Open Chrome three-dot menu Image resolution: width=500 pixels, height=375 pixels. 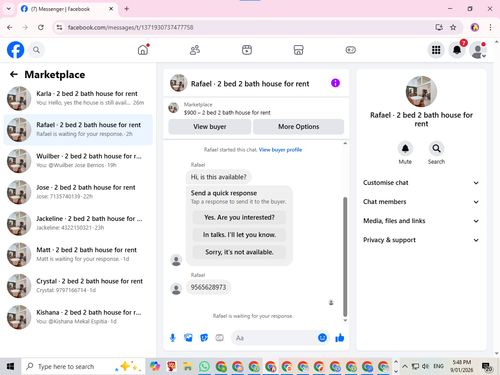click(490, 27)
